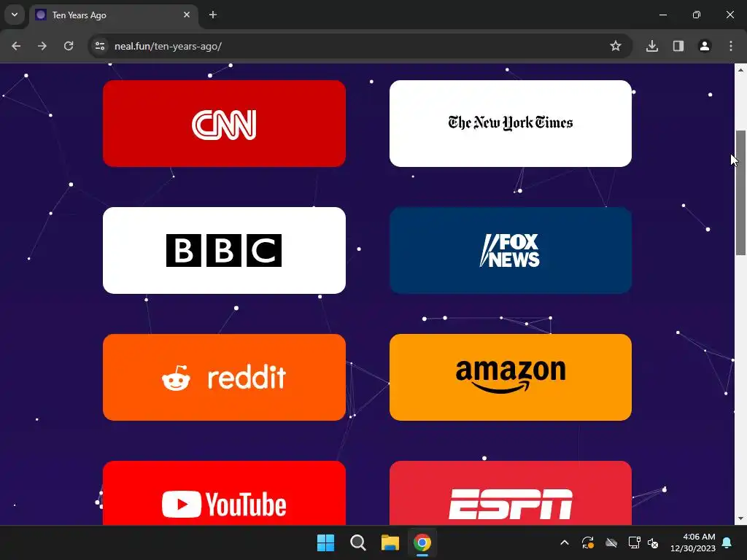Launch File Explorer from taskbar
Viewport: 747px width, 560px height.
click(390, 542)
